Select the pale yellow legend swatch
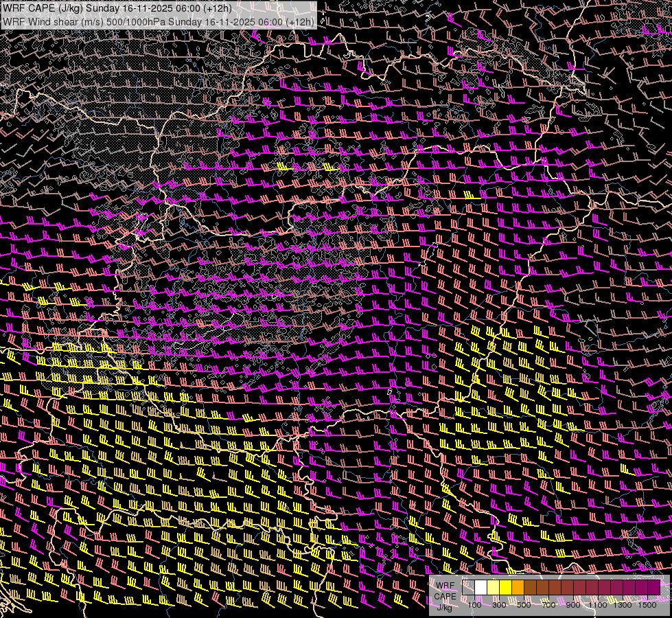The image size is (672, 618). pos(493,588)
